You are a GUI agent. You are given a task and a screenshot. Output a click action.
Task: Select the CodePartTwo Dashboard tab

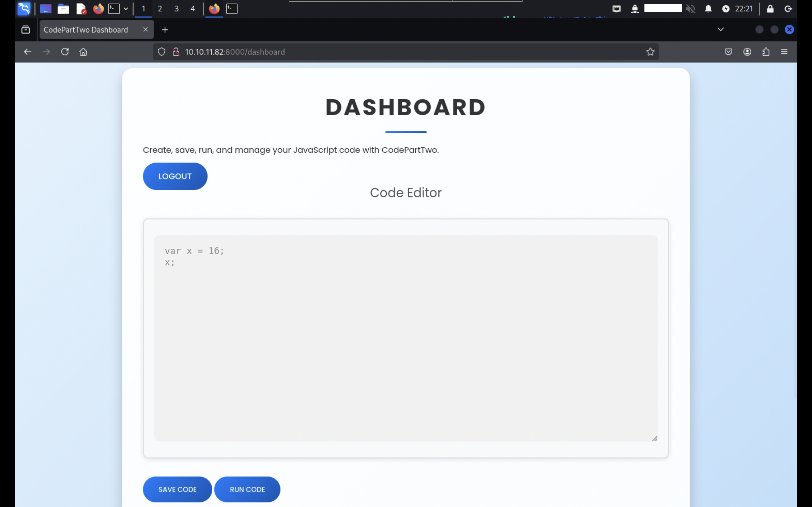click(x=86, y=30)
